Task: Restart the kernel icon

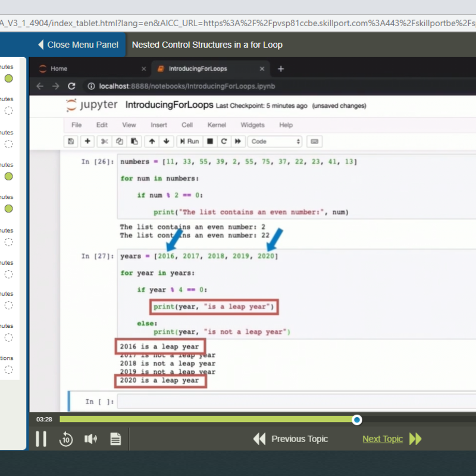Action: coord(224,142)
